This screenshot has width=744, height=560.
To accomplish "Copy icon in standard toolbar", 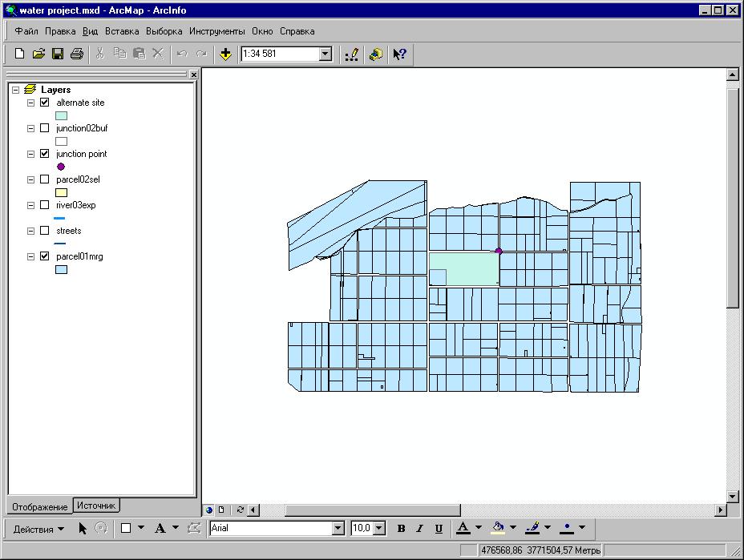I will coord(119,54).
